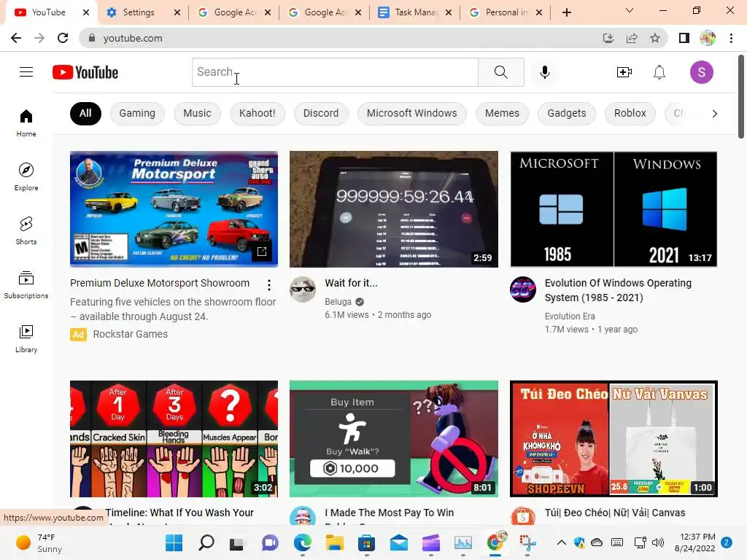Image resolution: width=747 pixels, height=560 pixels.
Task: Click the YouTube logo
Action: pos(85,72)
